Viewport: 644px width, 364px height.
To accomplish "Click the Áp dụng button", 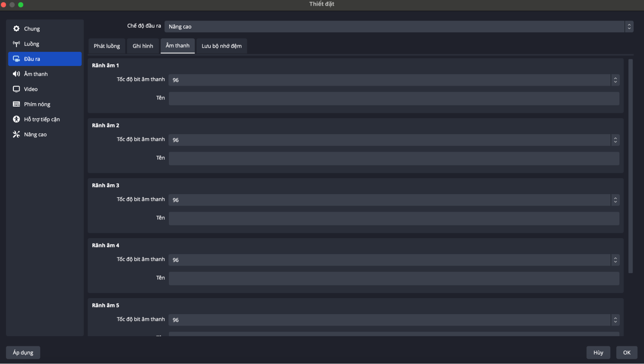I will 23,352.
